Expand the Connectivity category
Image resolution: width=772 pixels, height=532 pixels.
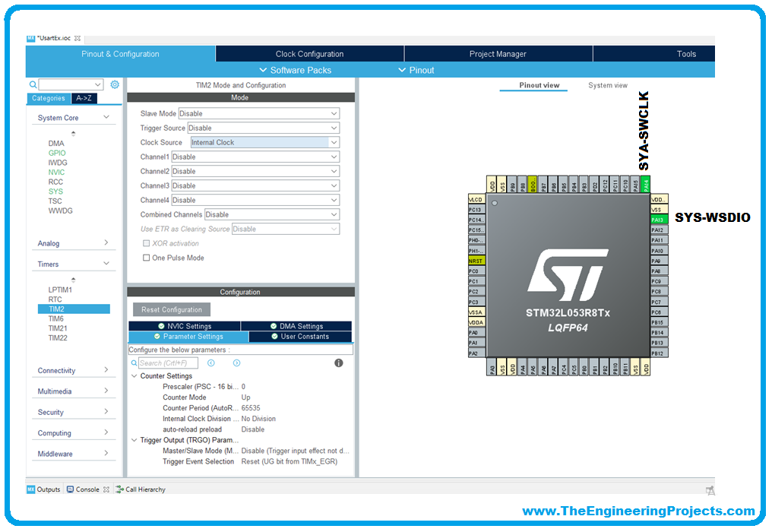pos(74,370)
